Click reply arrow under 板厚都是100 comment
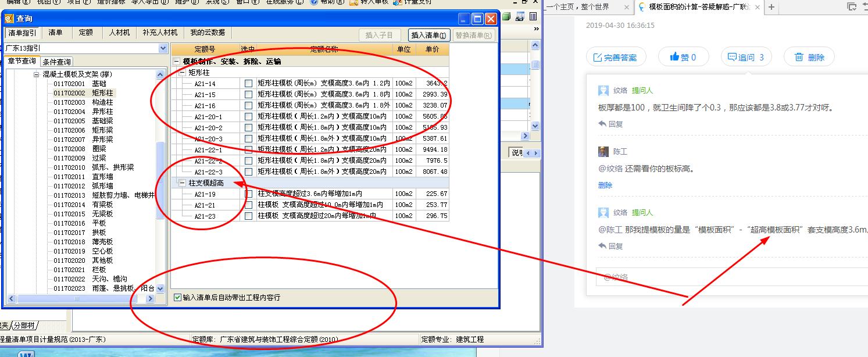Screen dimensions: 868x357 [x=602, y=124]
